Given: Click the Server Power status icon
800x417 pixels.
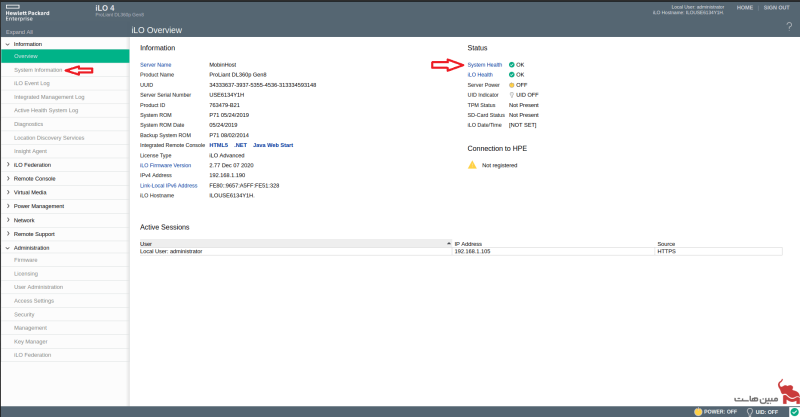Looking at the screenshot, I should point(512,85).
